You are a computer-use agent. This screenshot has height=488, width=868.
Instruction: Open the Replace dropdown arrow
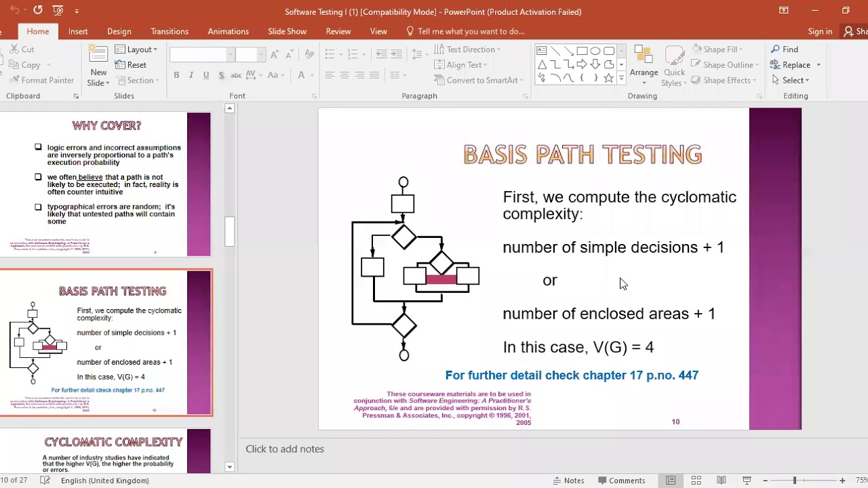coord(818,65)
